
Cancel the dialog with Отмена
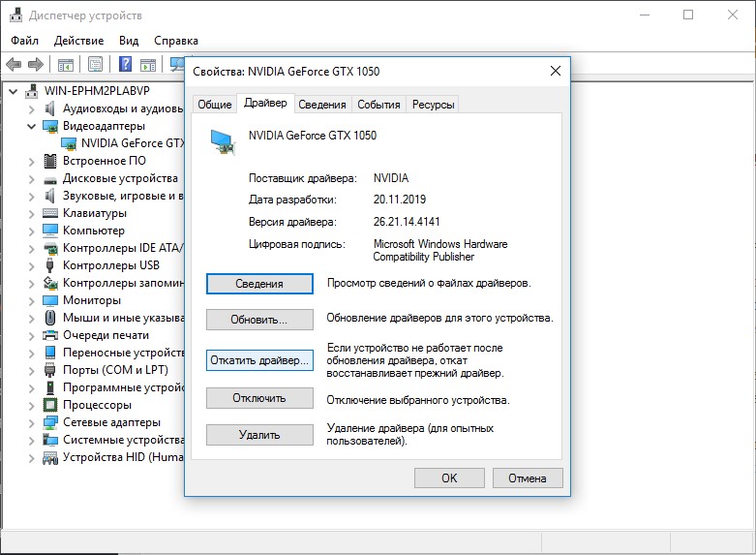(x=528, y=478)
